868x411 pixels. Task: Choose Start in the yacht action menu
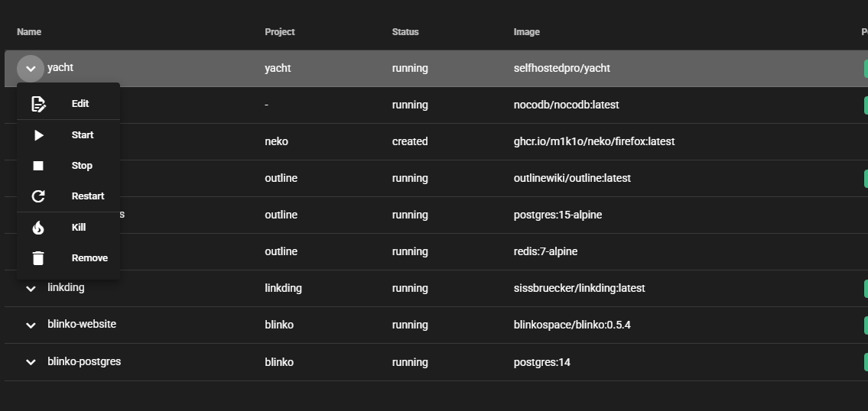tap(69, 135)
